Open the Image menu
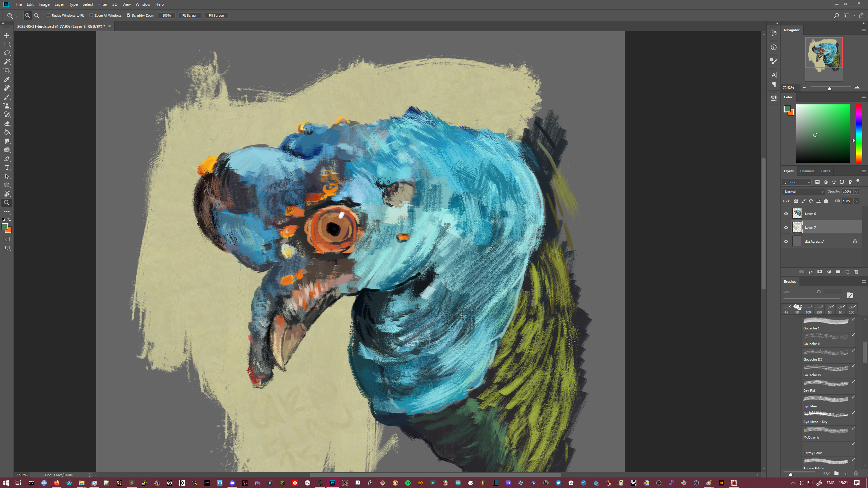This screenshot has height=488, width=868. [x=44, y=4]
